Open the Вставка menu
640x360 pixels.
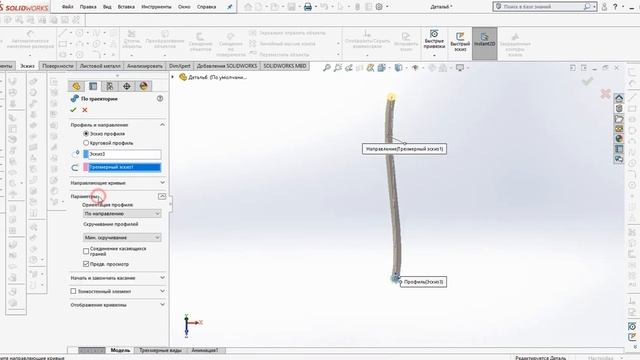click(x=126, y=7)
